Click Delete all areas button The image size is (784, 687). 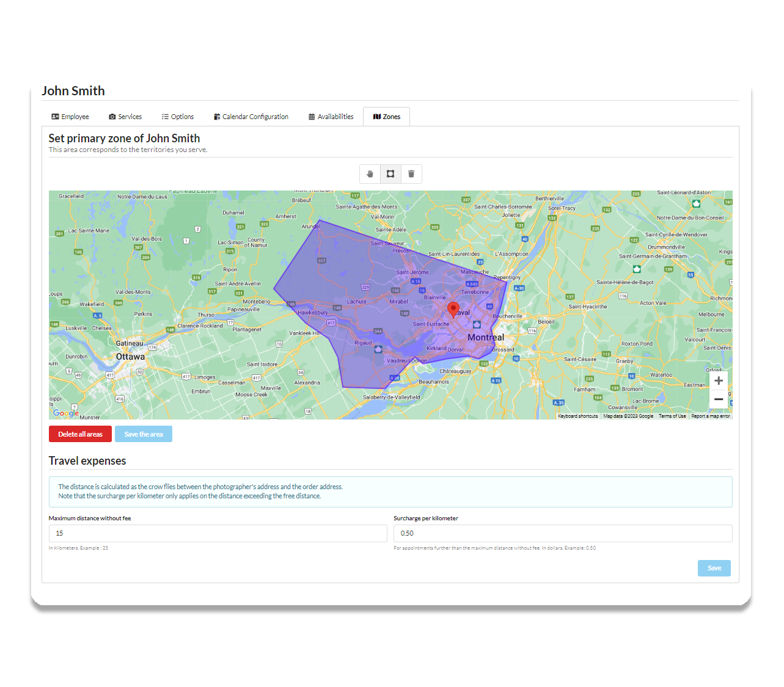(x=80, y=434)
